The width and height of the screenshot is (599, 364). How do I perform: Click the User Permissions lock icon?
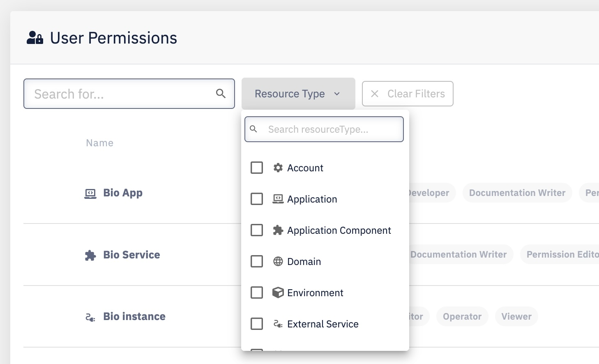pos(35,38)
